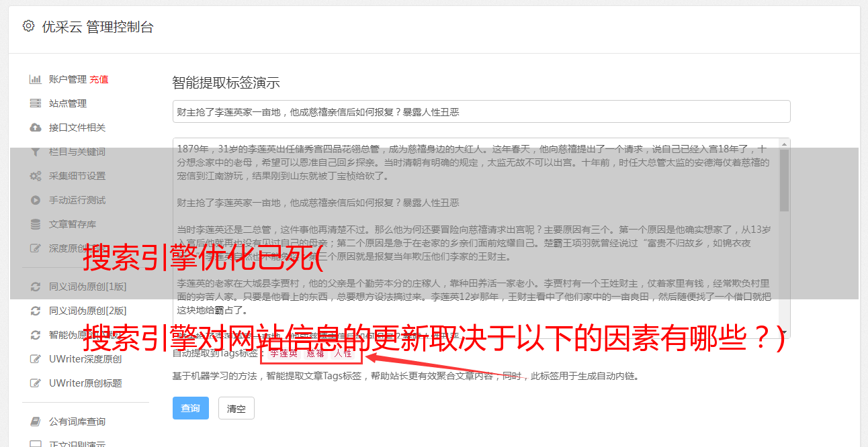
Task: Click the edit icon beside UWriter深度原创
Action: pyautogui.click(x=36, y=359)
